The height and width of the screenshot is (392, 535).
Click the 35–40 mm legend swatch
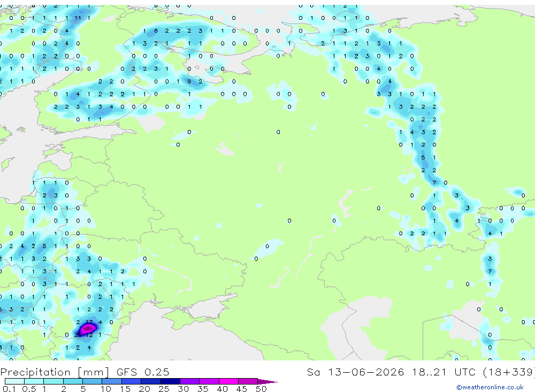pos(209,381)
